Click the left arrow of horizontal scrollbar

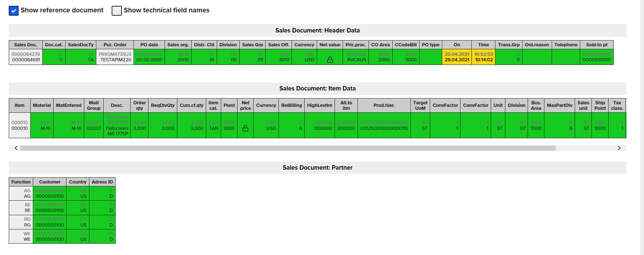(16, 148)
